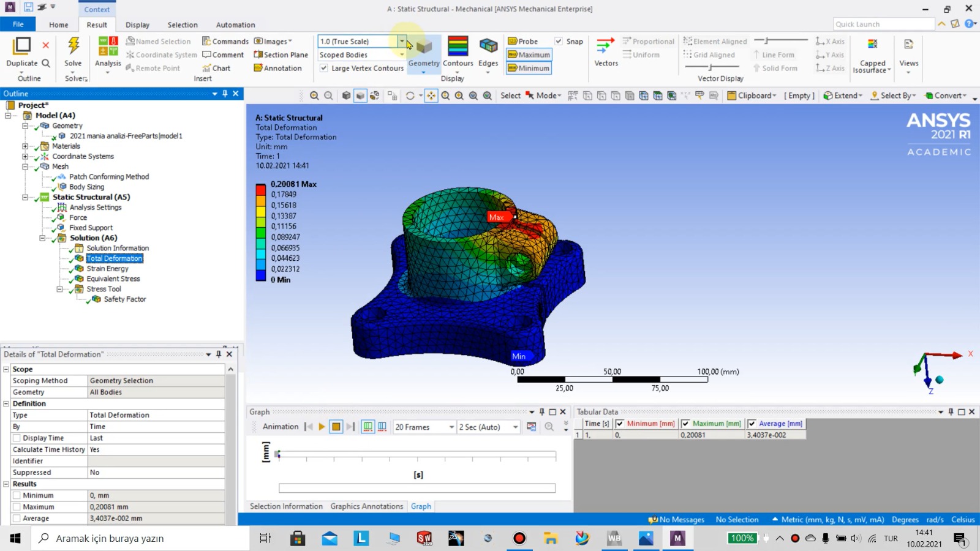Click the Solve lightning icon
This screenshot has width=980, height=551.
73,46
